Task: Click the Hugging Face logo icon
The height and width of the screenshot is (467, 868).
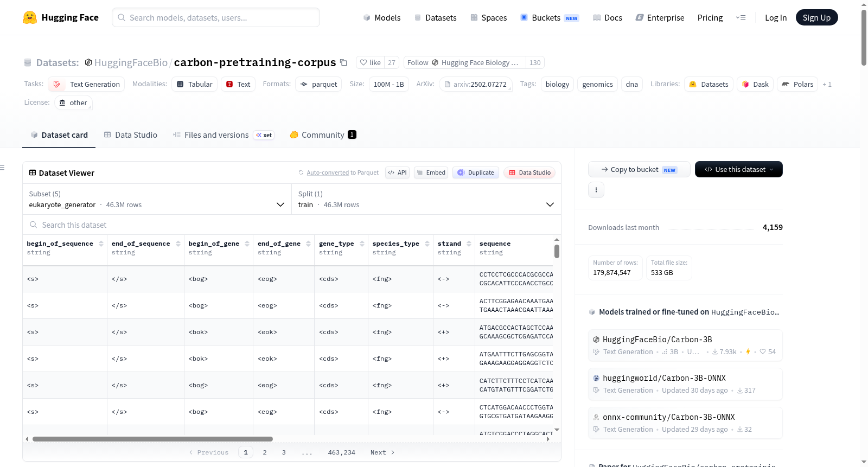Action: pos(30,17)
